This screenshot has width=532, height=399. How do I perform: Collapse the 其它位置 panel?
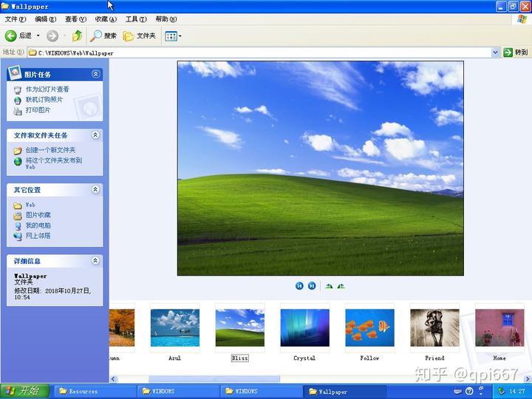(x=95, y=189)
